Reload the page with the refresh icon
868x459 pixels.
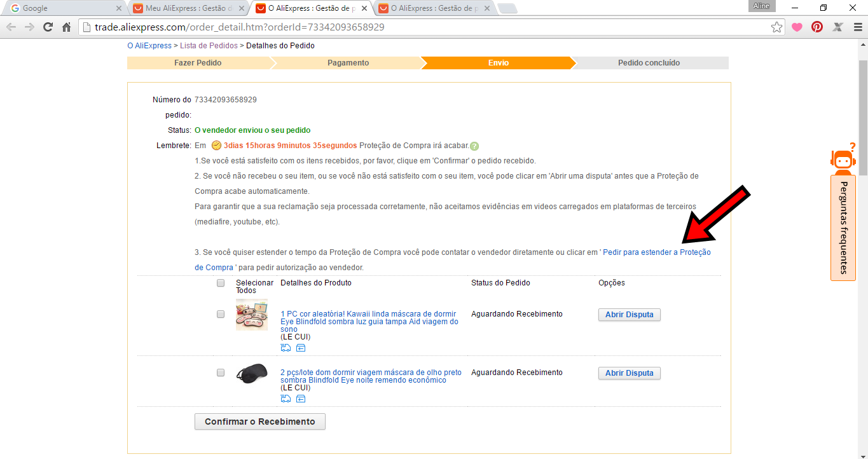point(48,27)
